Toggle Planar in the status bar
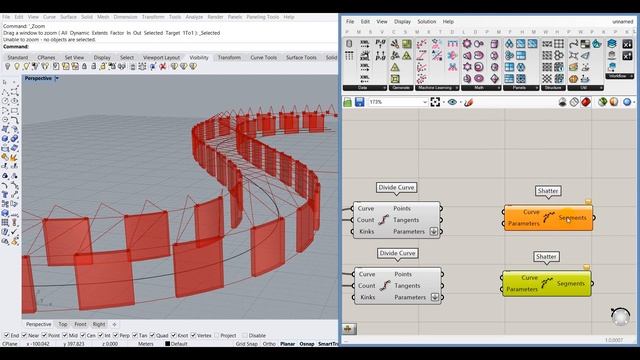 coord(287,344)
